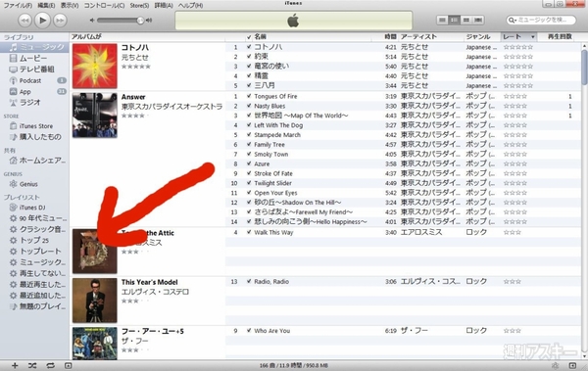Open the ファイル(F) menu
Screen dimensions: 588x371
click(x=18, y=5)
